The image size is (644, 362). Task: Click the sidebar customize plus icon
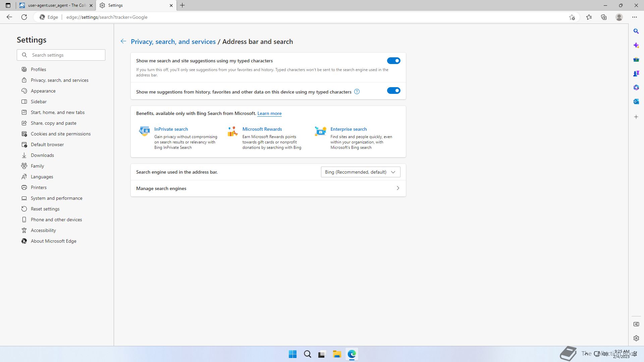636,117
